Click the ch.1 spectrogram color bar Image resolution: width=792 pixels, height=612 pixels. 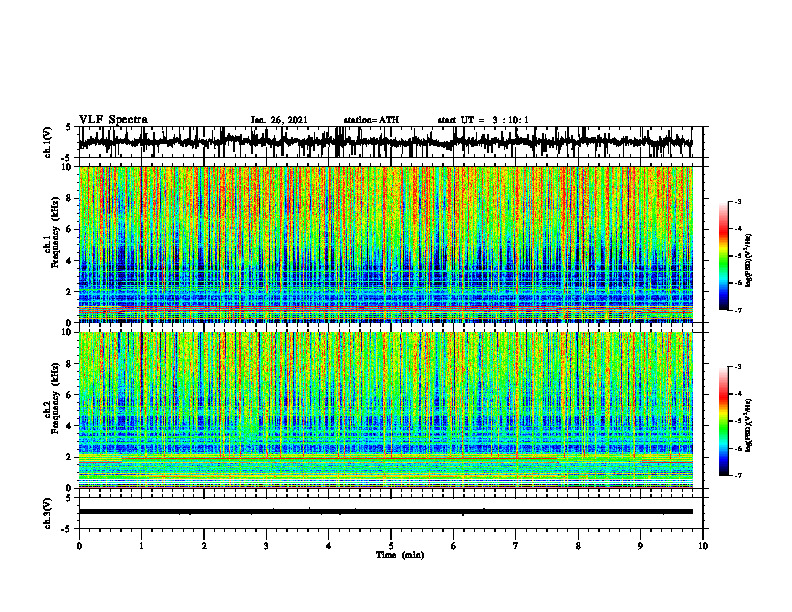click(724, 255)
